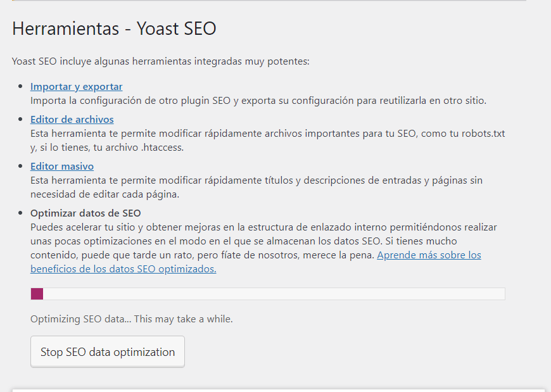Click the títulos y descripciones description text

[x=256, y=187]
